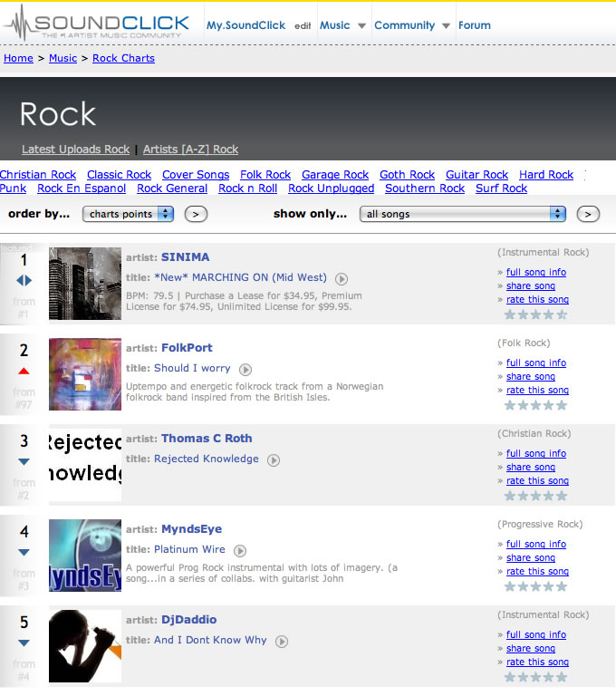Open My.SoundClick menu item
Viewport: 616px width, 696px height.
pos(245,25)
